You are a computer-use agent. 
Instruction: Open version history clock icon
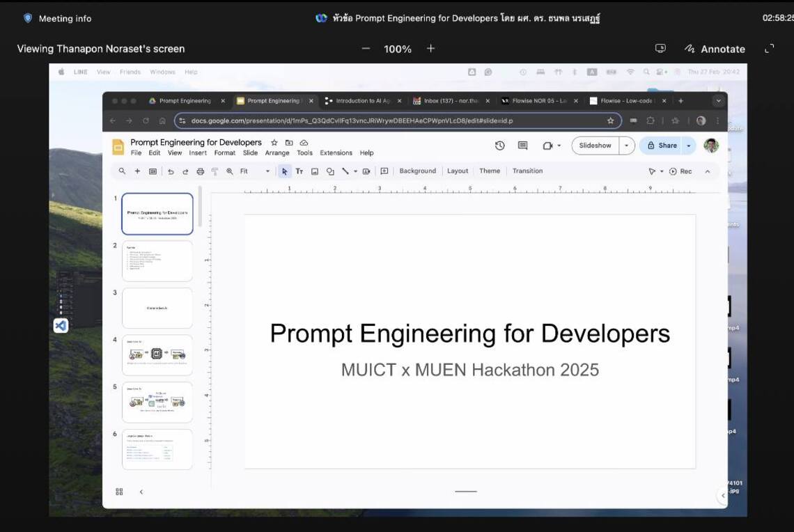click(x=499, y=146)
